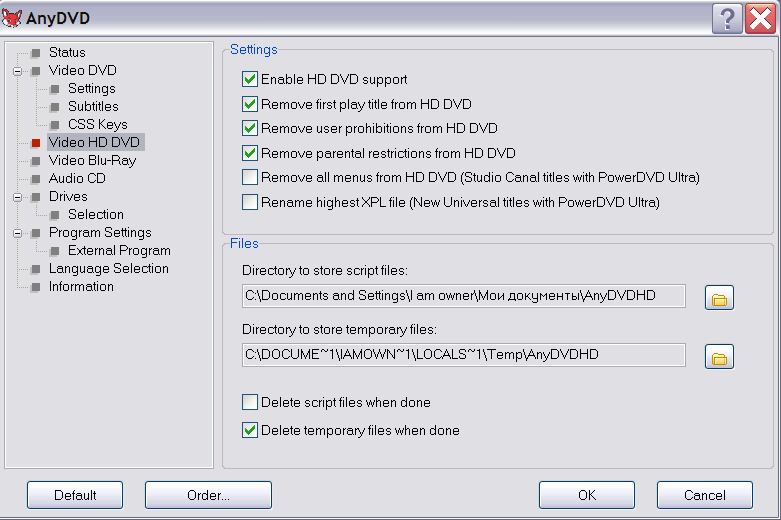Viewport: 781px width, 520px height.
Task: Click the Information node square icon
Action: pos(36,287)
